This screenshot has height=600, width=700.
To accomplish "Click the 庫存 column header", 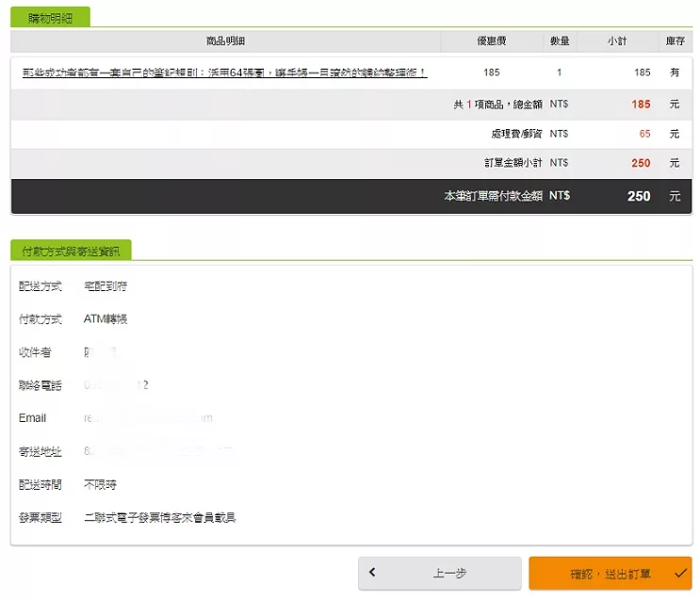I will pyautogui.click(x=674, y=41).
